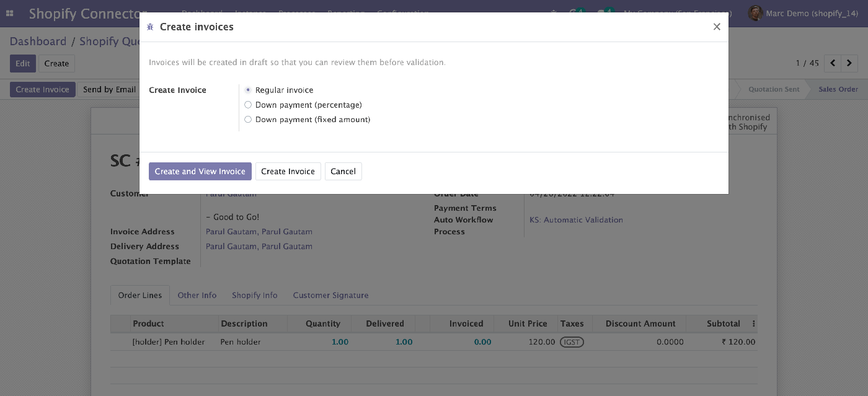The height and width of the screenshot is (396, 868).
Task: Click the [holder] Pen holder product cell
Action: click(x=175, y=342)
